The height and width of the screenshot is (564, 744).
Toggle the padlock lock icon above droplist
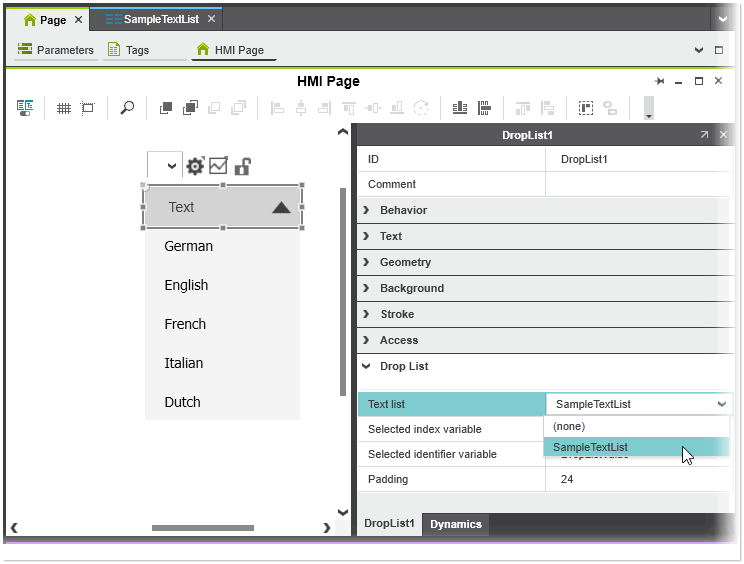(241, 166)
